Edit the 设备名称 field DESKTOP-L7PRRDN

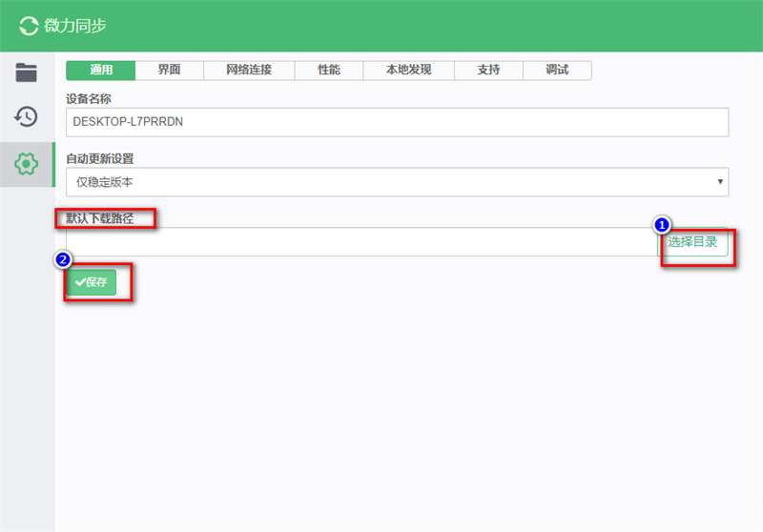[397, 122]
